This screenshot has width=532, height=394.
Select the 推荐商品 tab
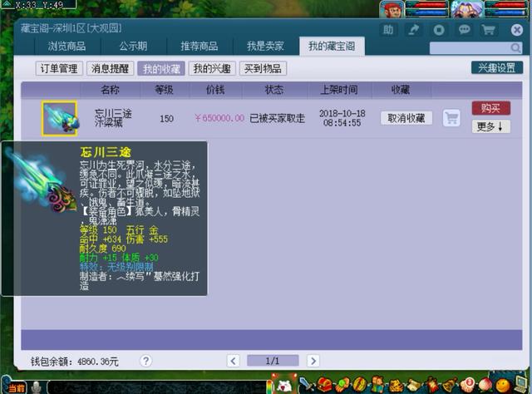tap(198, 47)
